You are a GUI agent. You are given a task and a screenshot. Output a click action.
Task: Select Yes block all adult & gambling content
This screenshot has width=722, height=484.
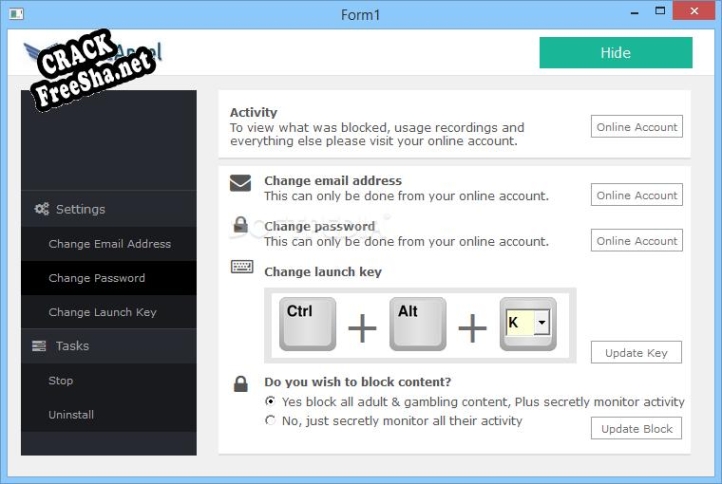tap(270, 401)
